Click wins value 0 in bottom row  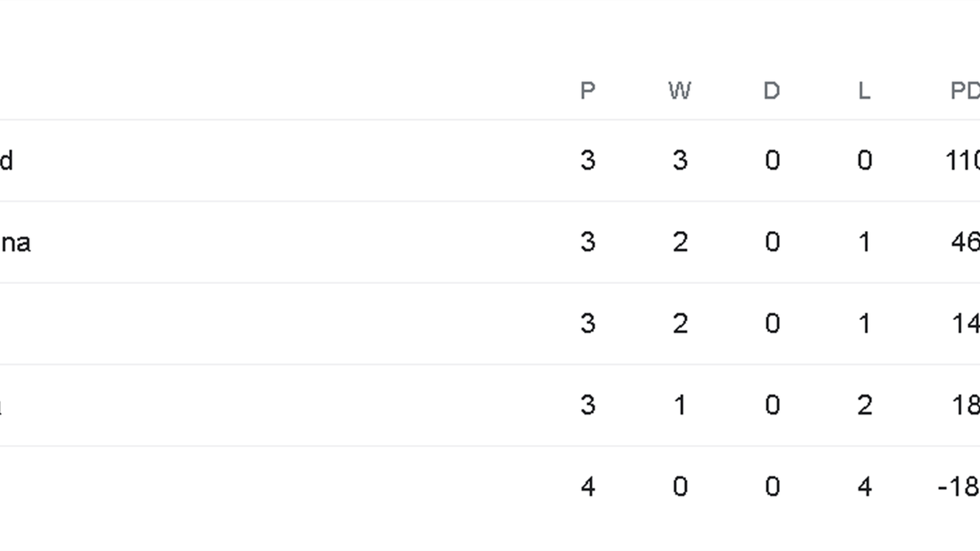679,487
